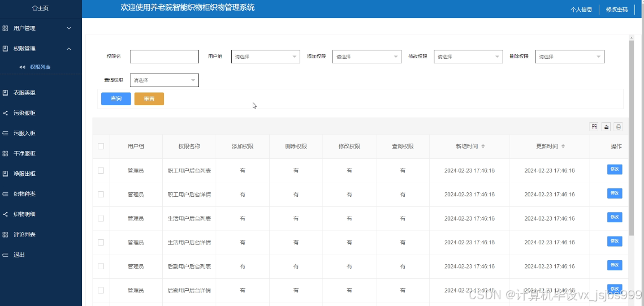Screen dimensions: 644x306
Task: Open the 修改权限 dropdown
Action: click(x=469, y=57)
